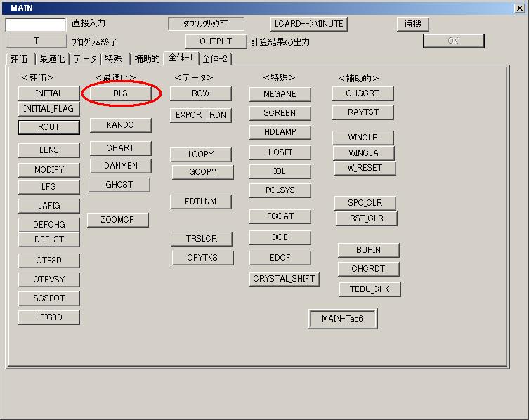
Task: Click the RST_CLR button
Action: 367,218
